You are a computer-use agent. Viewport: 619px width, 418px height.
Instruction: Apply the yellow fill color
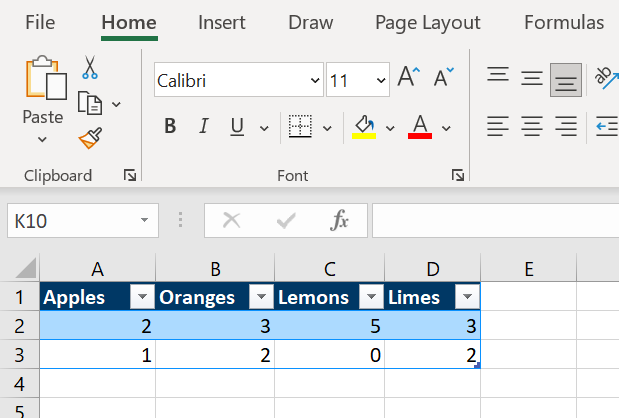click(x=364, y=127)
